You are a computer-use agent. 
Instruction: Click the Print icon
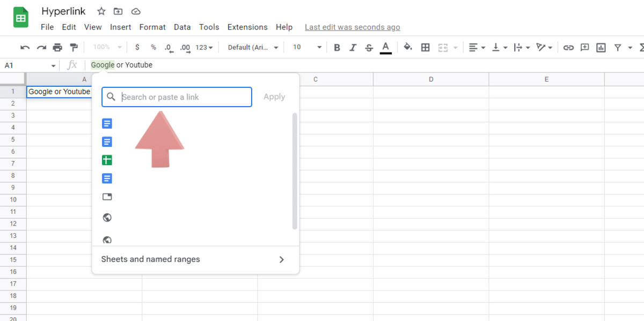(x=58, y=47)
